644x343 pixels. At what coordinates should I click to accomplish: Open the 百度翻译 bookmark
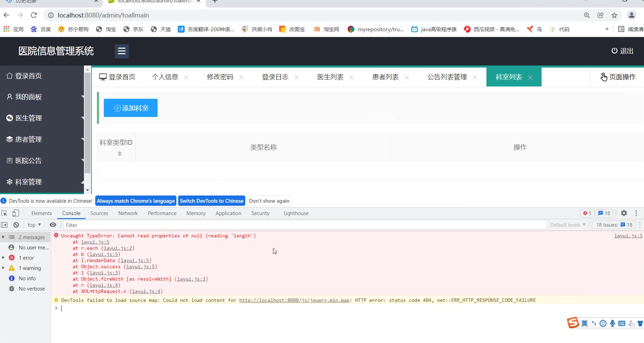206,29
